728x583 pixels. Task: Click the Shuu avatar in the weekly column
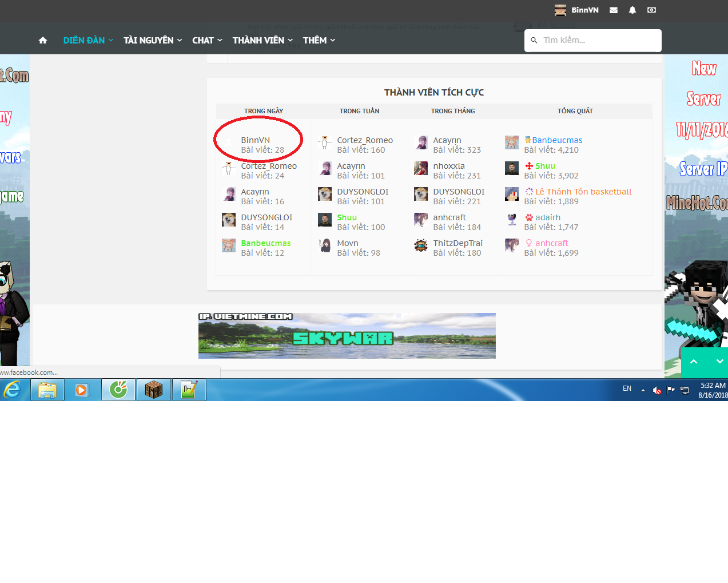(325, 220)
